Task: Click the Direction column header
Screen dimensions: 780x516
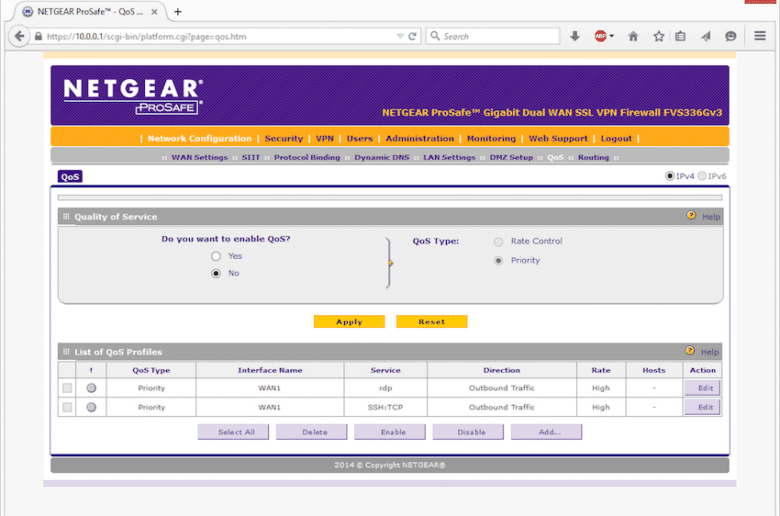Action: 501,370
